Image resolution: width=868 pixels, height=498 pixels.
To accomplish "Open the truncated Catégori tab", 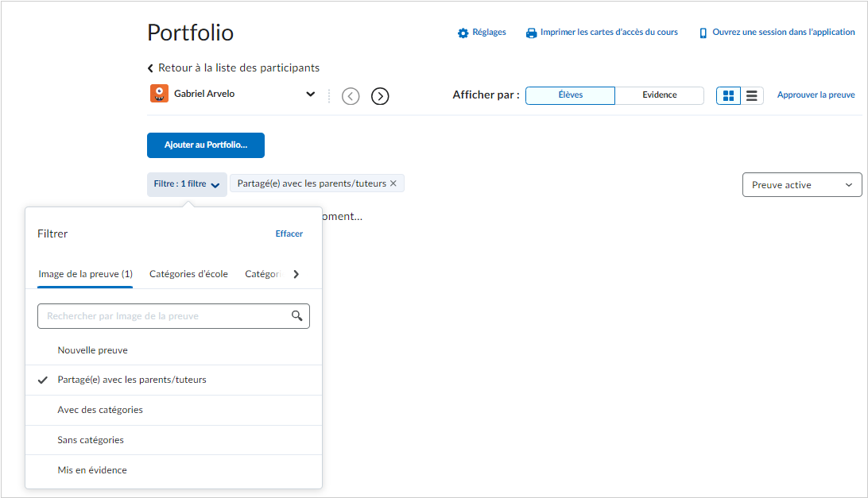I will (264, 274).
